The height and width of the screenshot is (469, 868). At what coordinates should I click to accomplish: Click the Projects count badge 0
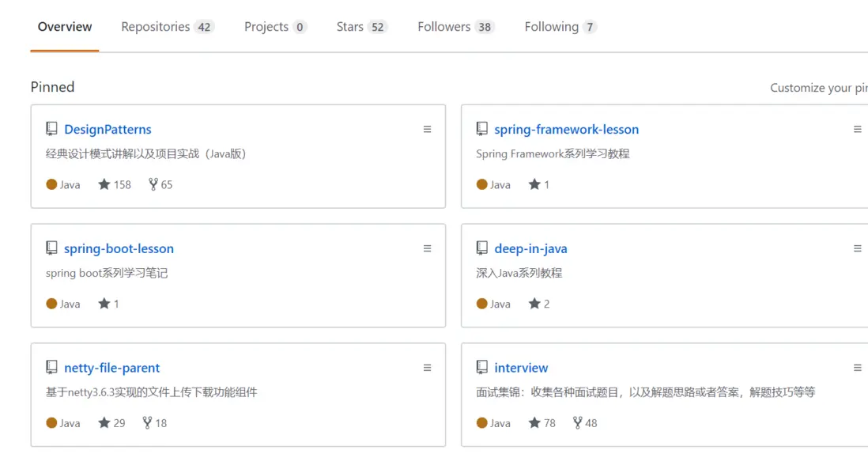(300, 27)
